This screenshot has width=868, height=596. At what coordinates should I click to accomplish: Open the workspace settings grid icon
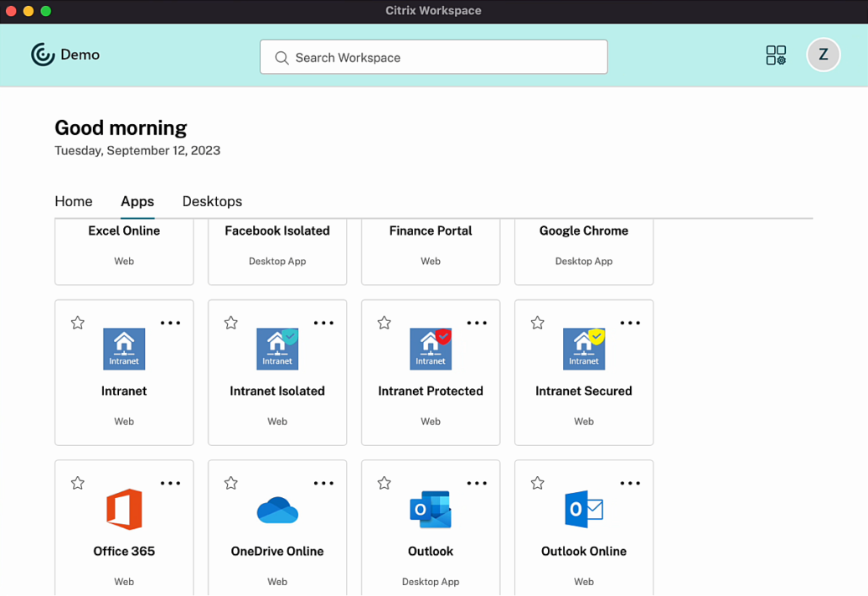(776, 55)
